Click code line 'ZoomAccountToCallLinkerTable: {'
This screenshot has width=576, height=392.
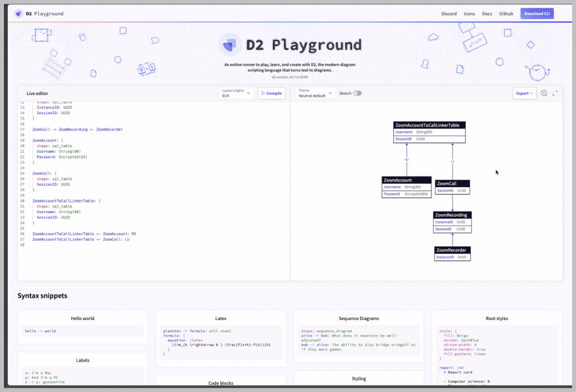coord(66,201)
